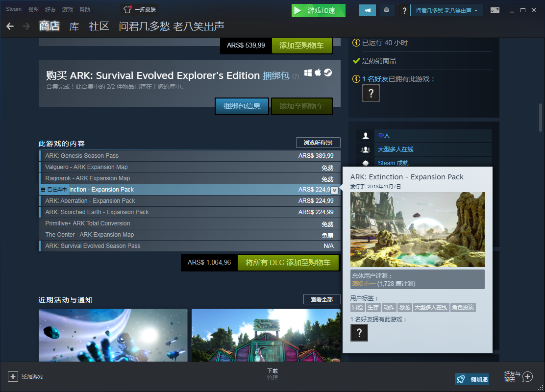Click the 角色扮演 tag

(463, 307)
